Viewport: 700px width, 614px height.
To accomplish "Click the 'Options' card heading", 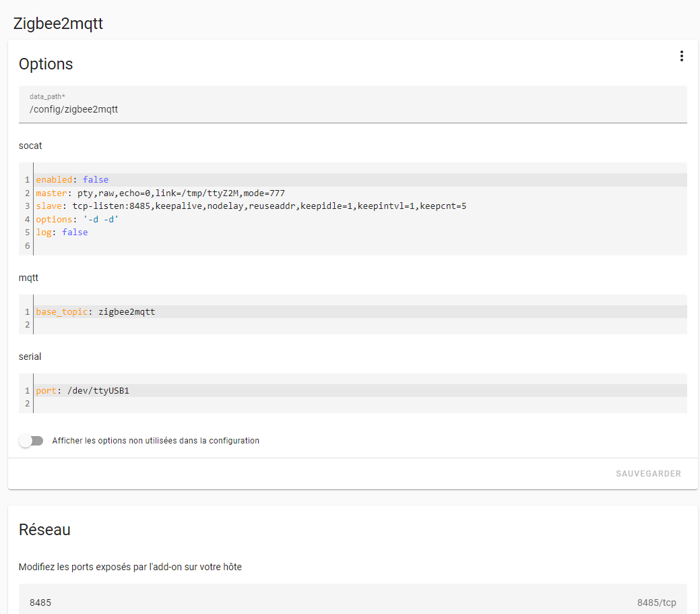I will point(46,64).
